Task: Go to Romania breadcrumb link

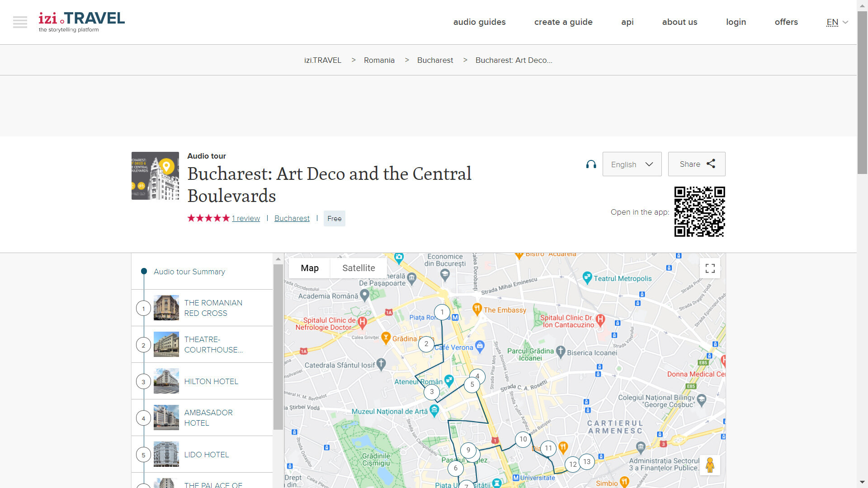Action: [x=379, y=60]
